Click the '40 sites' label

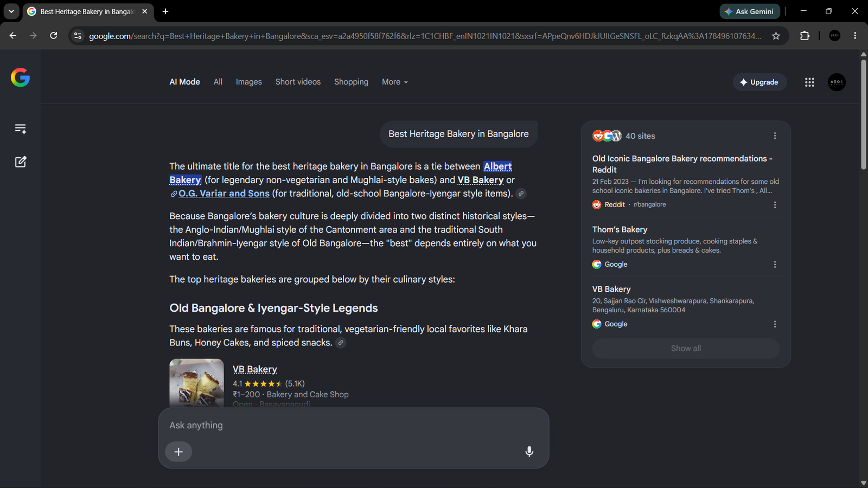640,136
